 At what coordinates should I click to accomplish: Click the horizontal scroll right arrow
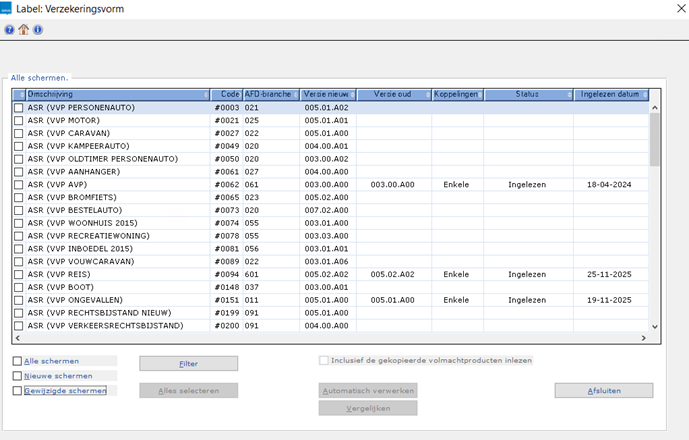[x=643, y=338]
